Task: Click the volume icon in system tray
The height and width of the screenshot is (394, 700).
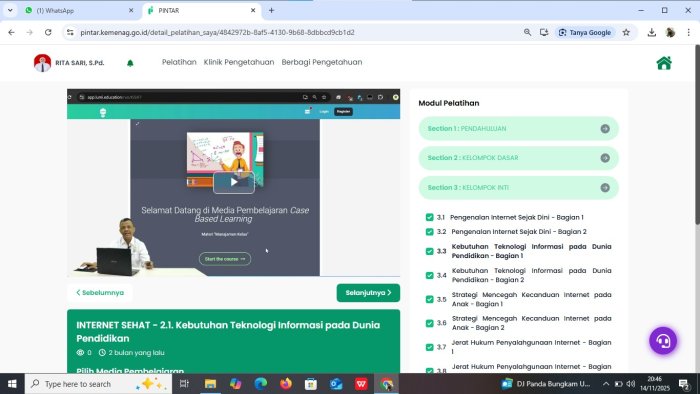Action: (x=631, y=384)
